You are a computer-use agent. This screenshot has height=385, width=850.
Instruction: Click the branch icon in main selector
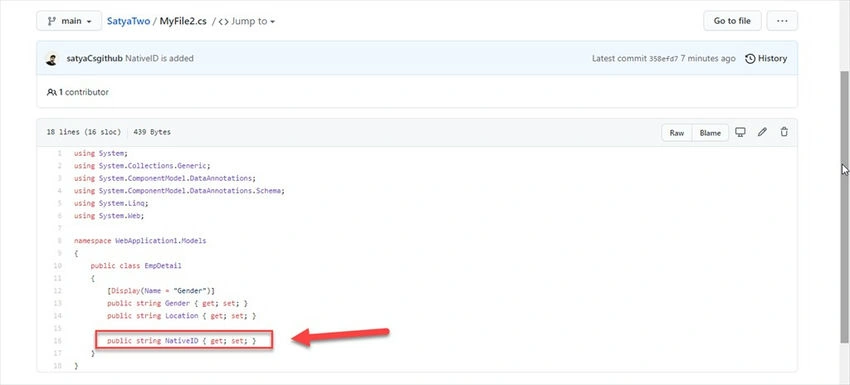tap(51, 21)
